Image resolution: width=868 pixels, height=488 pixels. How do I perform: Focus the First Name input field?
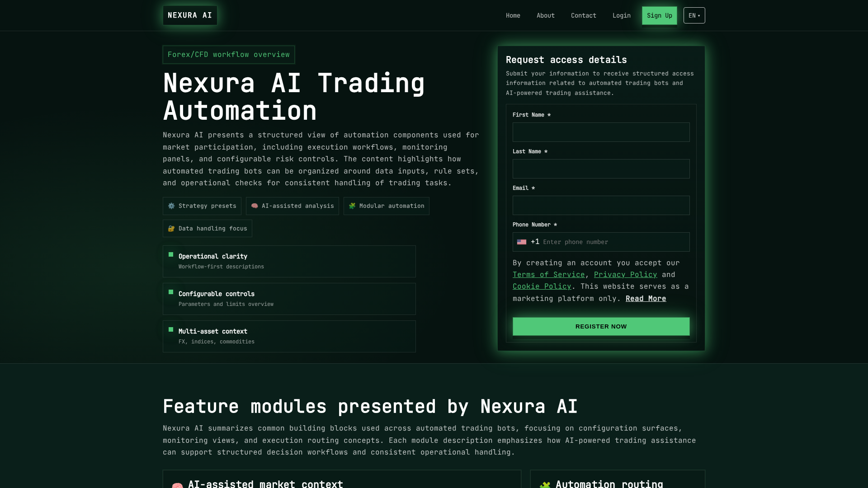(x=601, y=132)
